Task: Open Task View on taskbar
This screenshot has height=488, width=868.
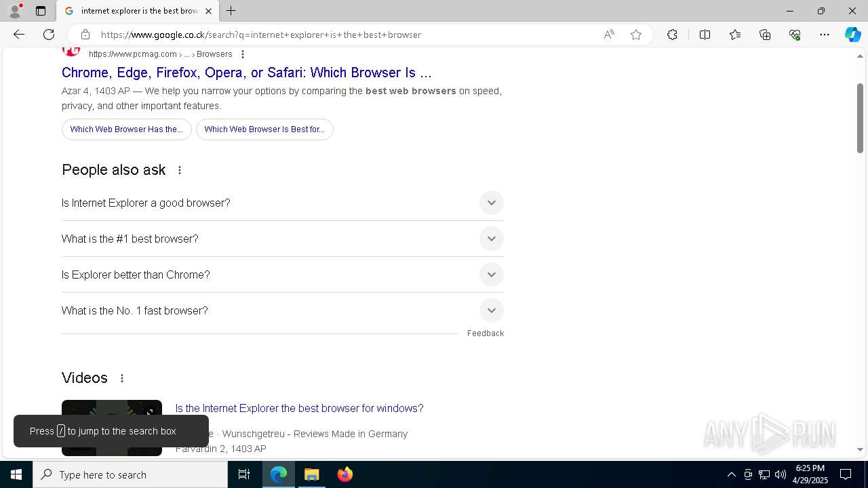Action: (244, 474)
